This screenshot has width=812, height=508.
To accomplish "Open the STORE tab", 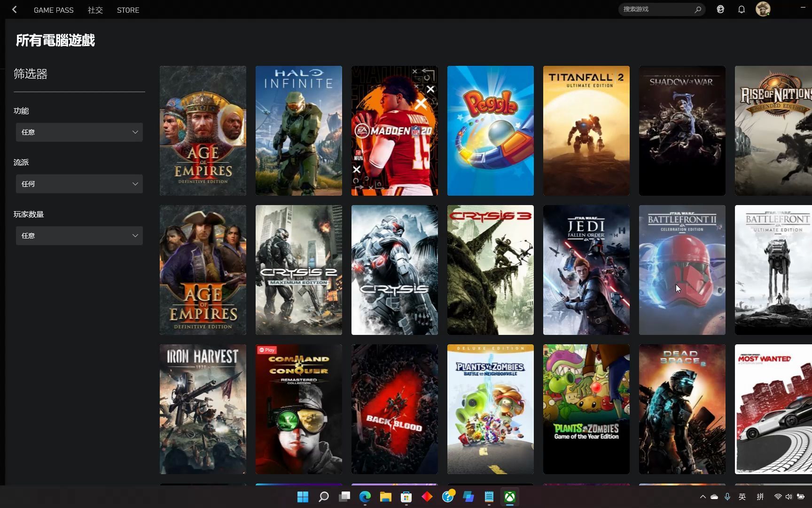I will (x=128, y=10).
